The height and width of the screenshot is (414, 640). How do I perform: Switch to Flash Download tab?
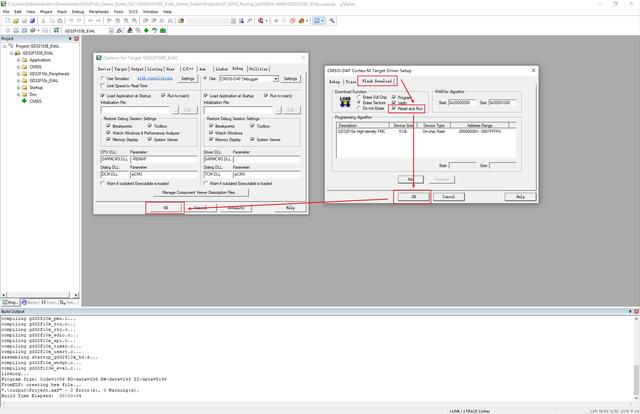tap(377, 81)
